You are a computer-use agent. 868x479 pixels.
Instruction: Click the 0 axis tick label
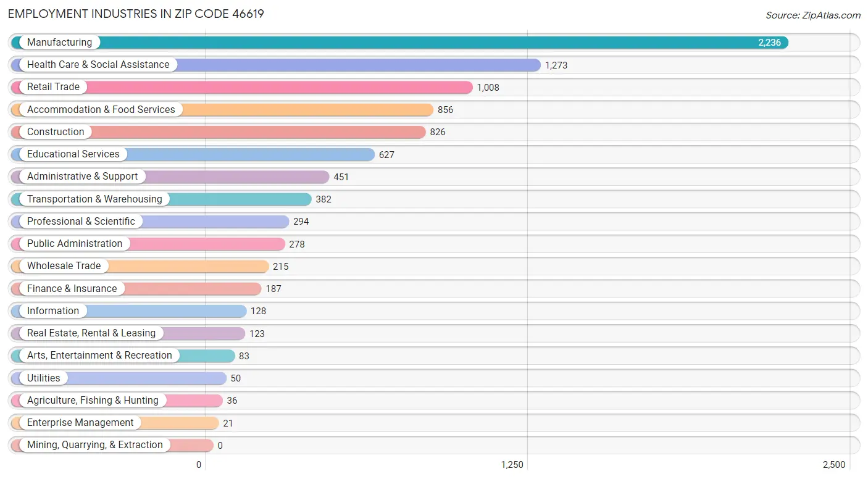point(199,465)
